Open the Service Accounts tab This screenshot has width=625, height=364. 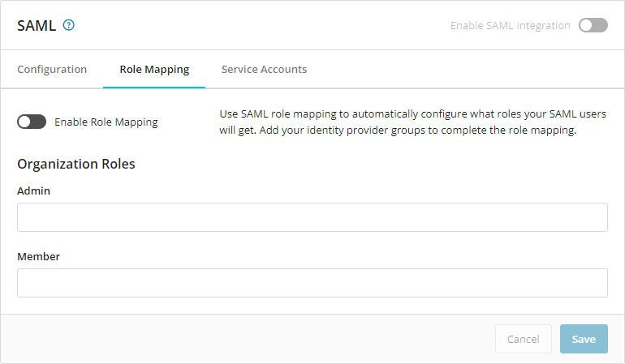coord(264,69)
